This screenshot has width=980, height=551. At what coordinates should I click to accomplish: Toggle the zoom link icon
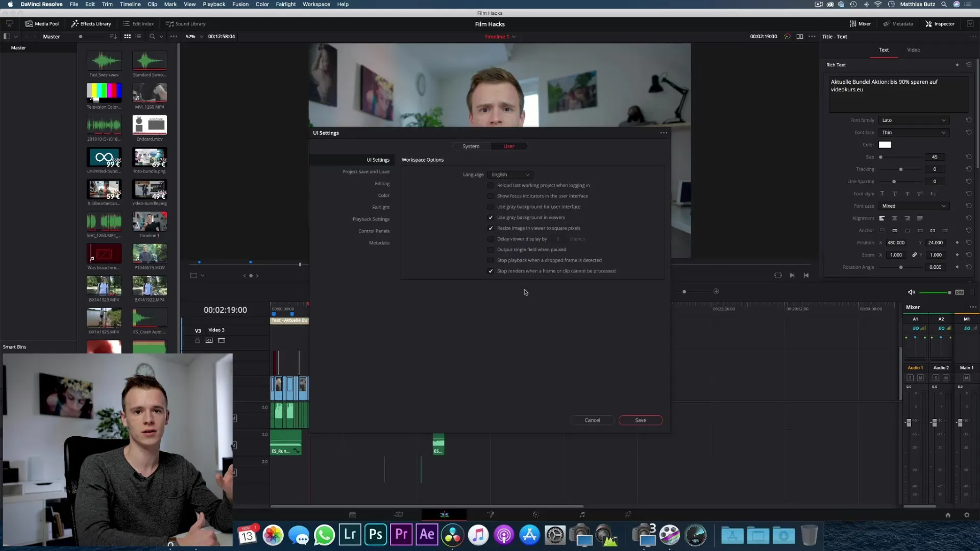(x=915, y=255)
